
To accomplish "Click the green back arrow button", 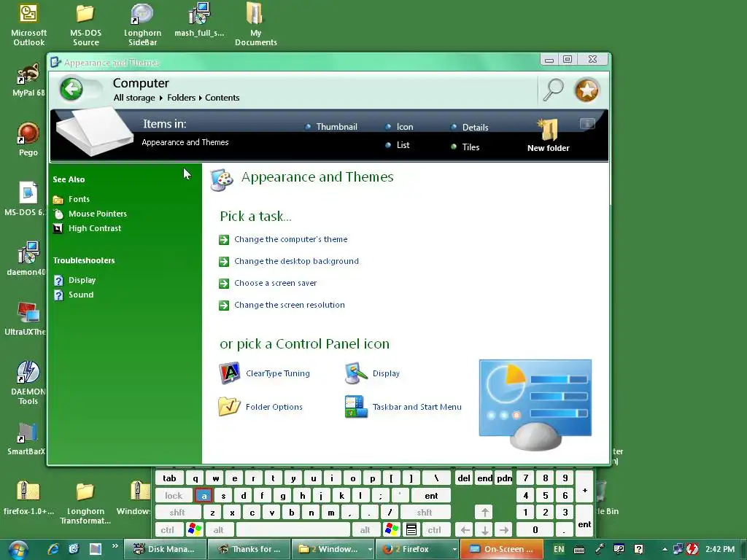I will tap(71, 89).
